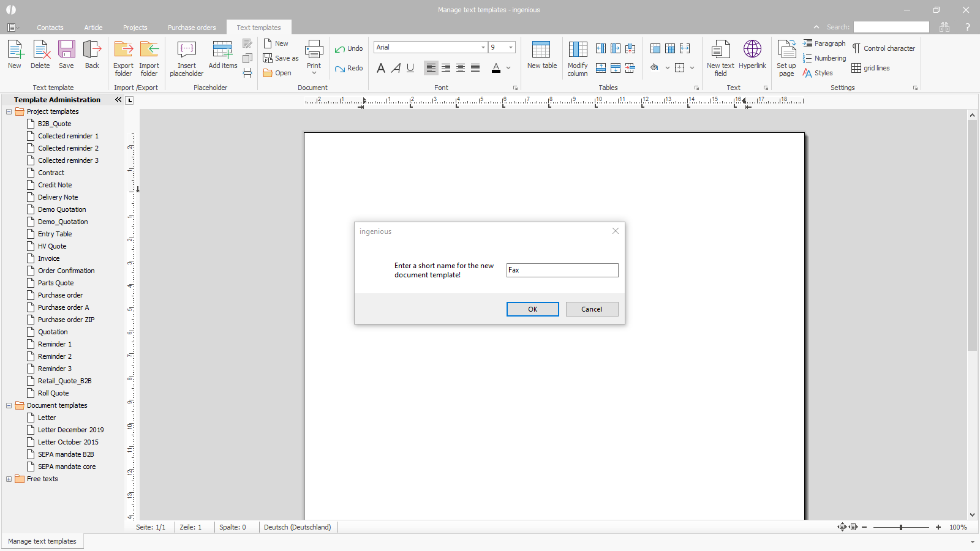980x551 pixels.
Task: Click the Print icon
Action: click(x=314, y=50)
